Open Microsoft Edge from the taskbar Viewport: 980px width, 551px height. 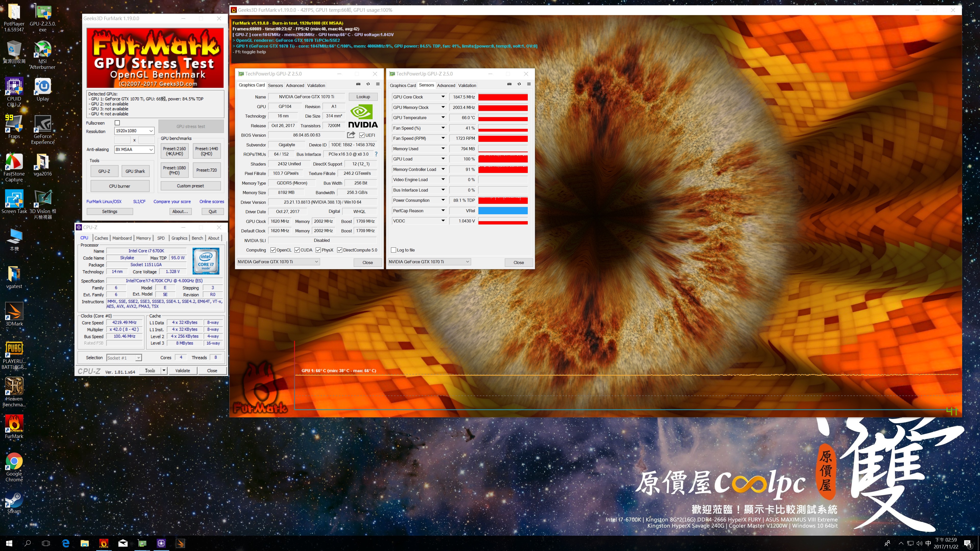[65, 543]
